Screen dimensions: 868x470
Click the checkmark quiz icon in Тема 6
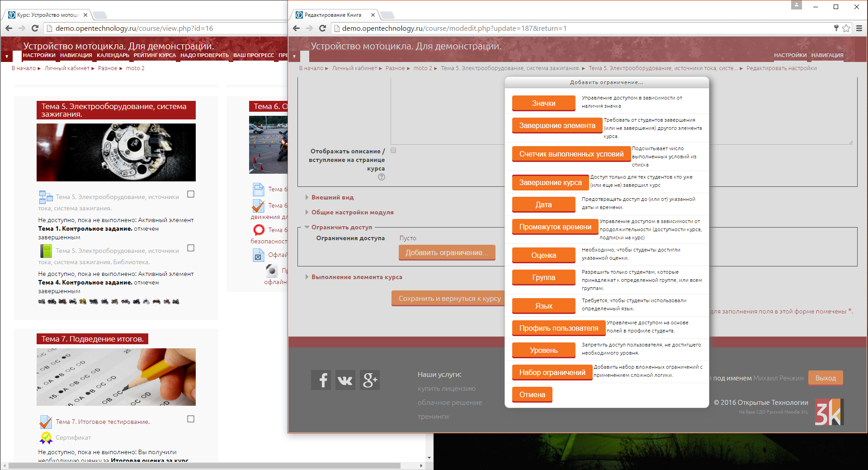pos(259,206)
